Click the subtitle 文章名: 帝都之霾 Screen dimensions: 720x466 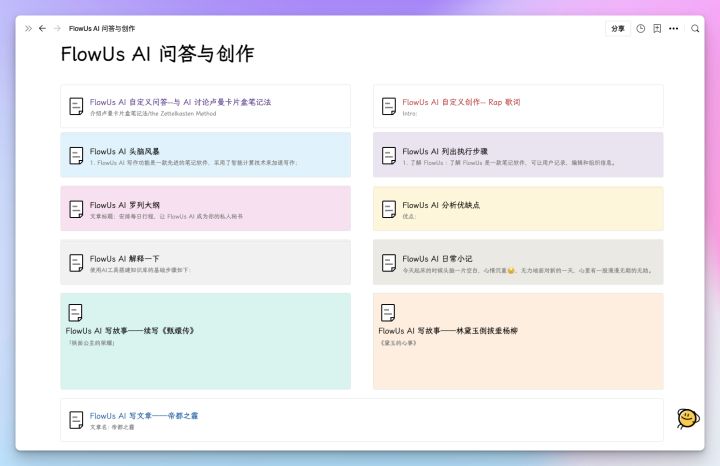pos(112,427)
